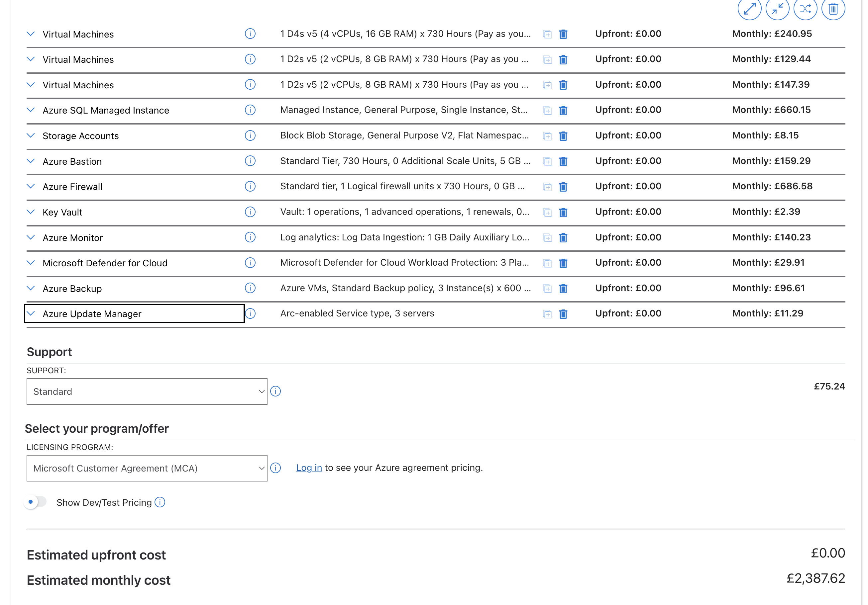Clone the D4s v5 Virtual Machines row

[547, 34]
